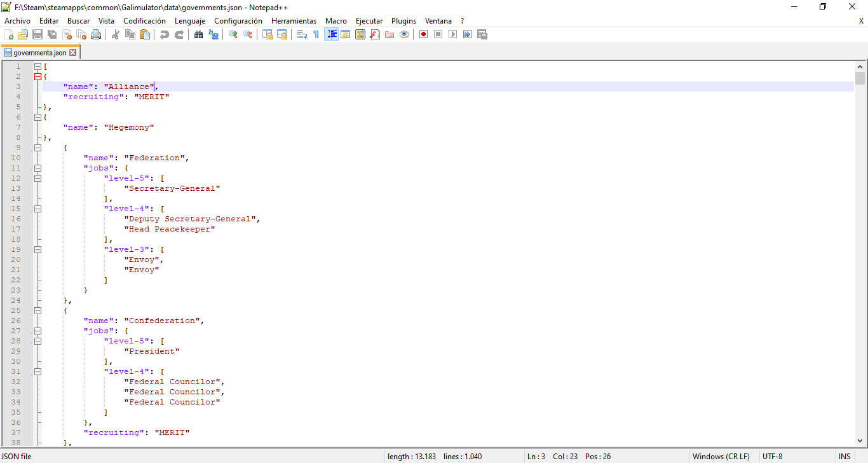Open the Lenguaje menu
This screenshot has width=868, height=463.
(x=190, y=21)
